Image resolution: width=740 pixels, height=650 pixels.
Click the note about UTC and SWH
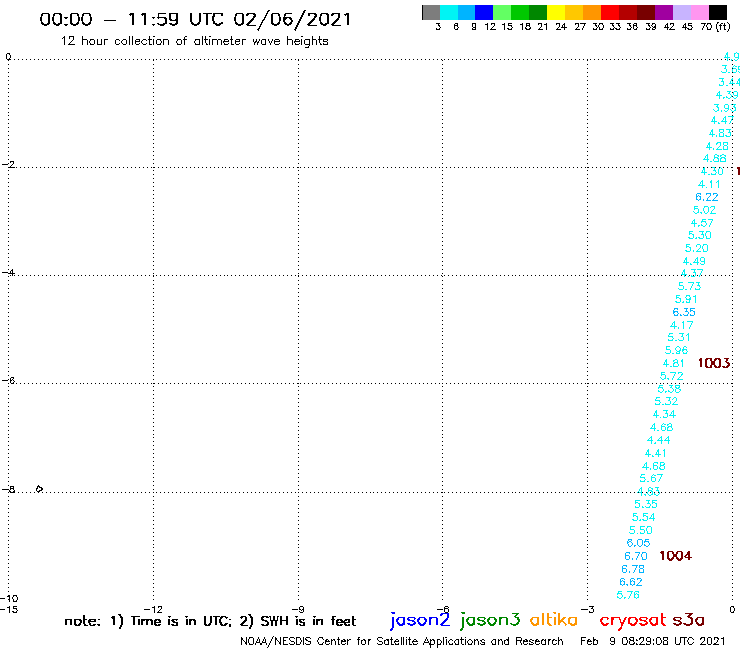tap(210, 621)
